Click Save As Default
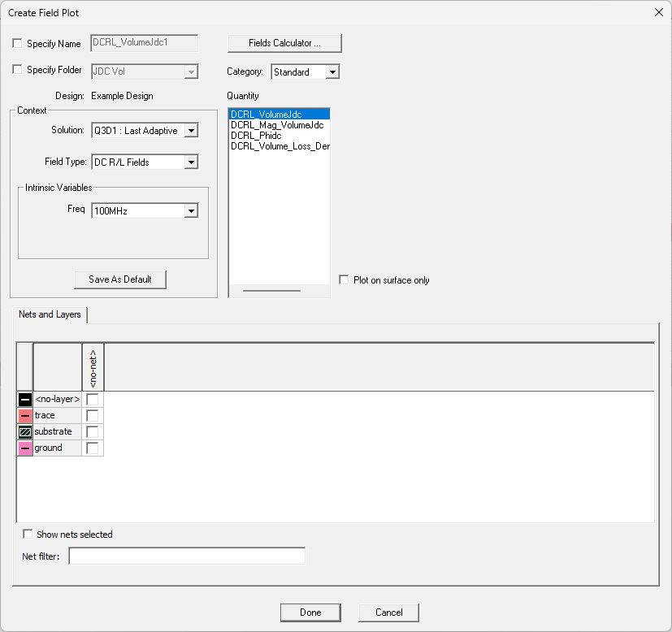This screenshot has width=672, height=632. 119,279
